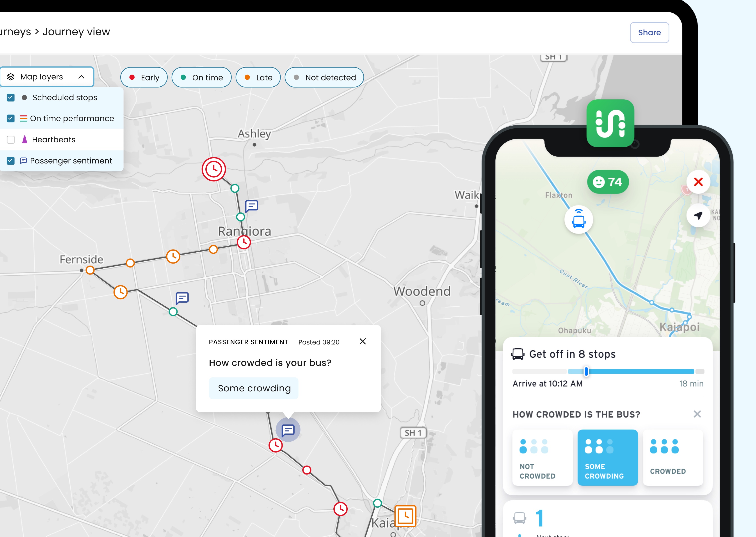Toggle the Passenger sentiment layer off

11,161
